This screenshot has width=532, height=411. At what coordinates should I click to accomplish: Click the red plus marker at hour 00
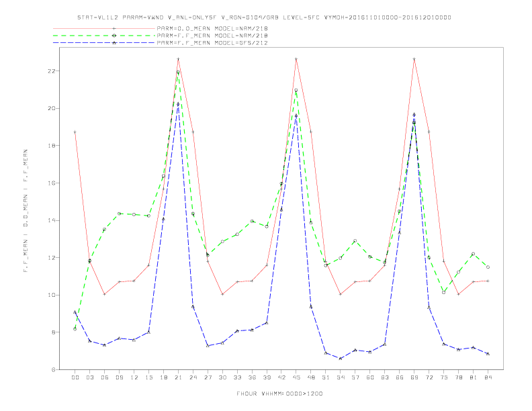click(75, 132)
